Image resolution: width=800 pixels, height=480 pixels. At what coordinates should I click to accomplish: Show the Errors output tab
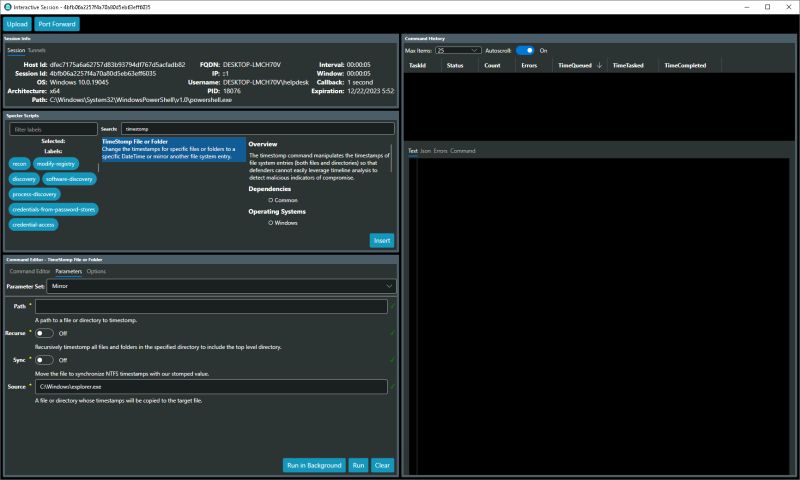point(440,151)
